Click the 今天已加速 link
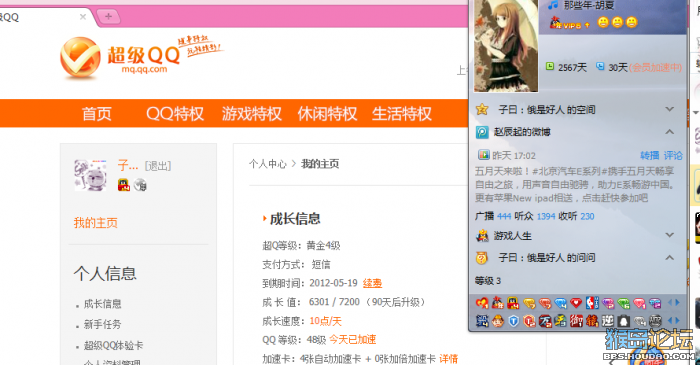The image size is (700, 365). [353, 340]
